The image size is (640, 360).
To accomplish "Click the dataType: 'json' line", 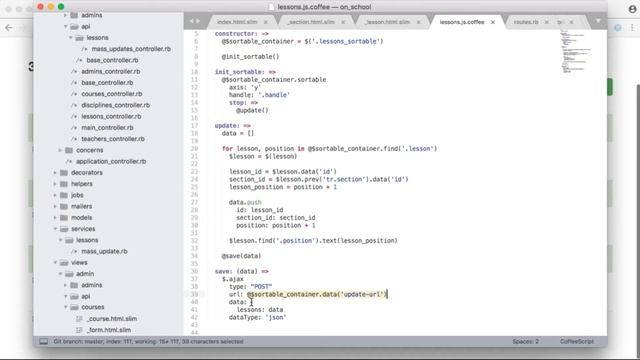I will [x=258, y=317].
